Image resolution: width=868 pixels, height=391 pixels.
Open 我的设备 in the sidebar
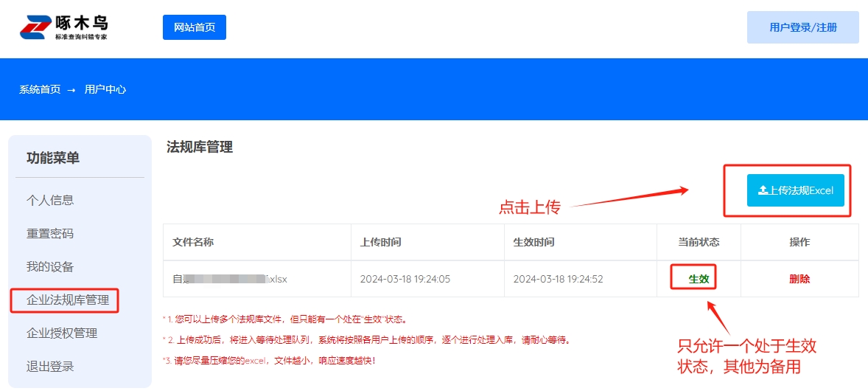click(50, 266)
